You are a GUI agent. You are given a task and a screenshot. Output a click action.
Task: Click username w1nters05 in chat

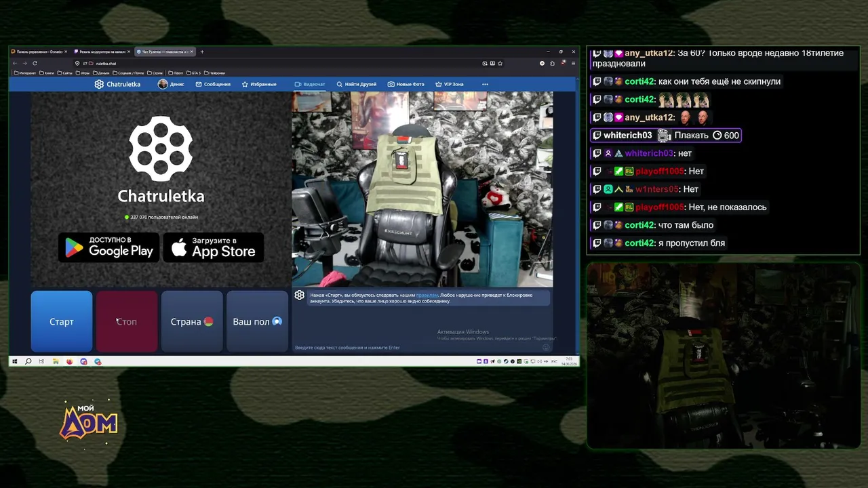[657, 189]
